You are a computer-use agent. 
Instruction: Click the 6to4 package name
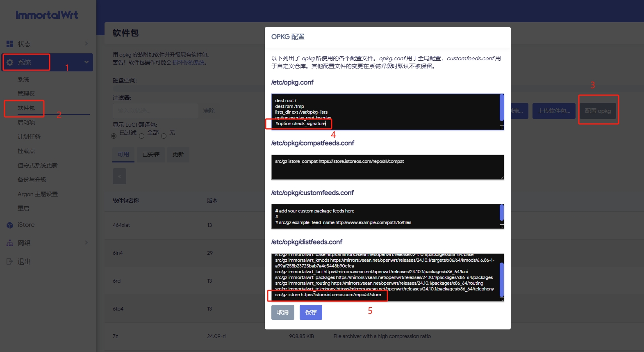click(118, 309)
